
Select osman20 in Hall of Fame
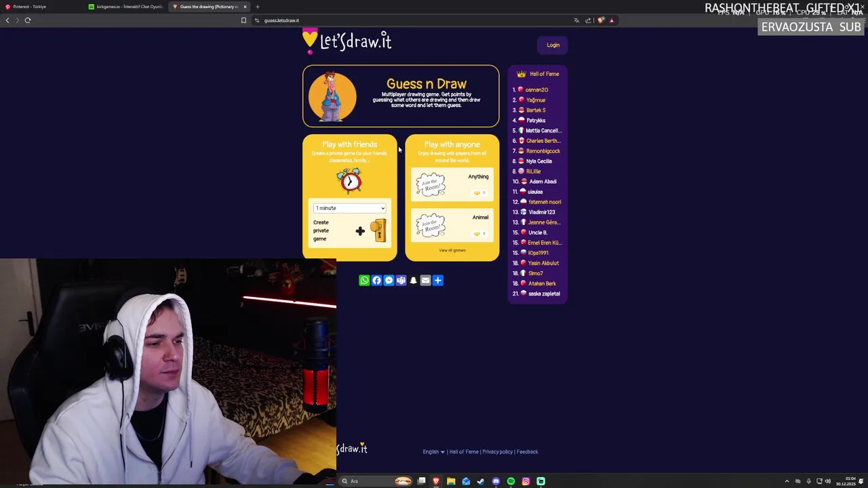(536, 89)
